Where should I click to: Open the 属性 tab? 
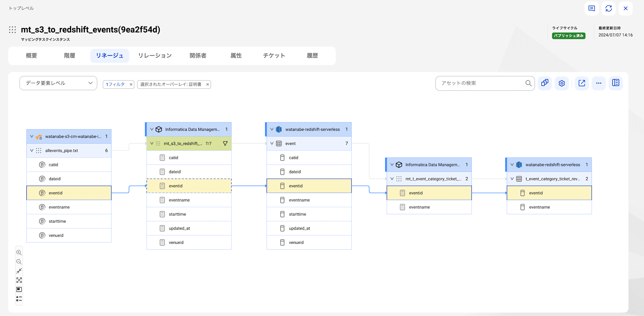click(x=236, y=56)
